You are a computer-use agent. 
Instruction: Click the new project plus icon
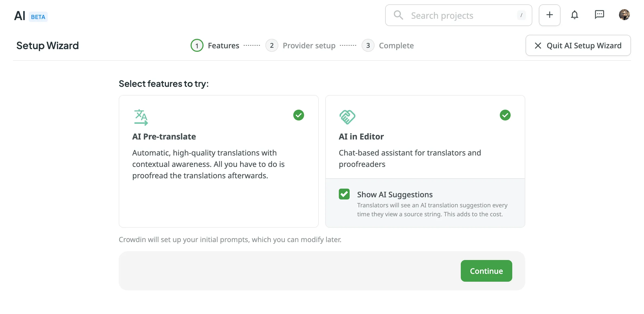point(549,15)
